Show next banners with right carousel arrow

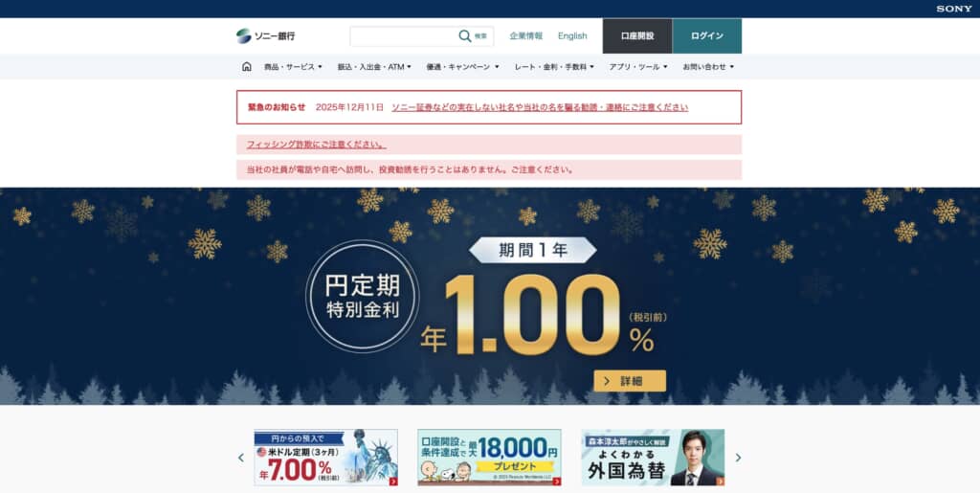(x=738, y=458)
